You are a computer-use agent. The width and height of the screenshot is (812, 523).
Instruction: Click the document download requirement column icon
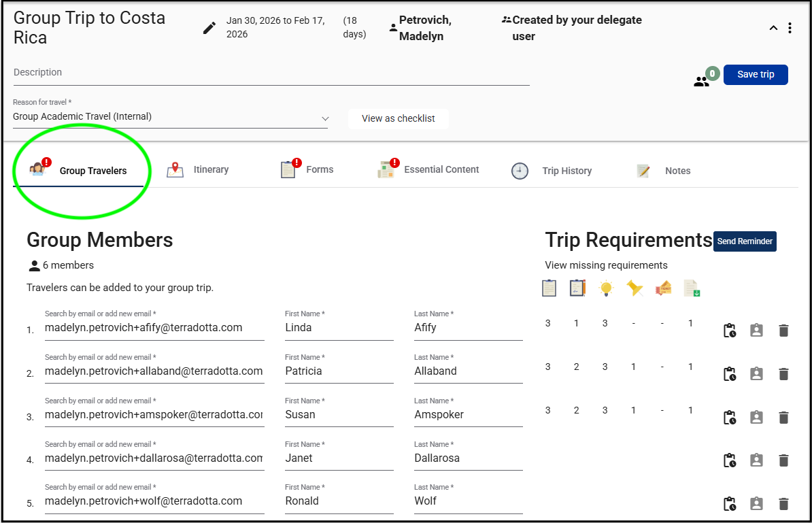point(692,288)
